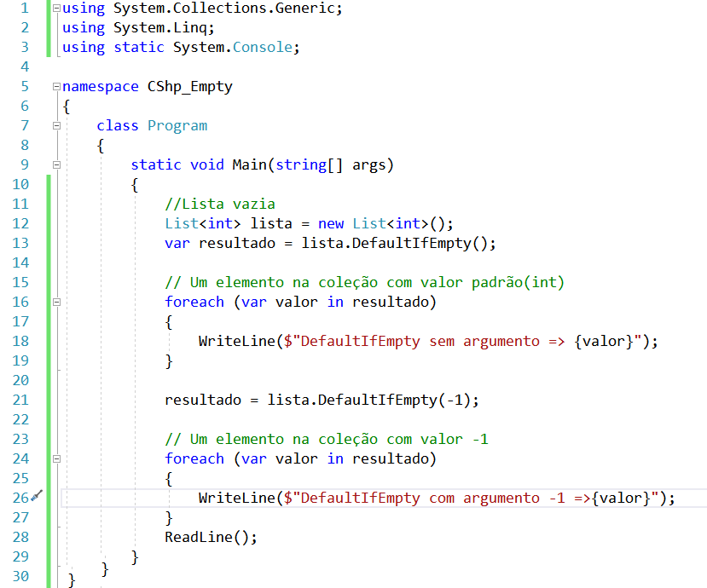
Task: Click the Main method name
Action: pos(249,165)
